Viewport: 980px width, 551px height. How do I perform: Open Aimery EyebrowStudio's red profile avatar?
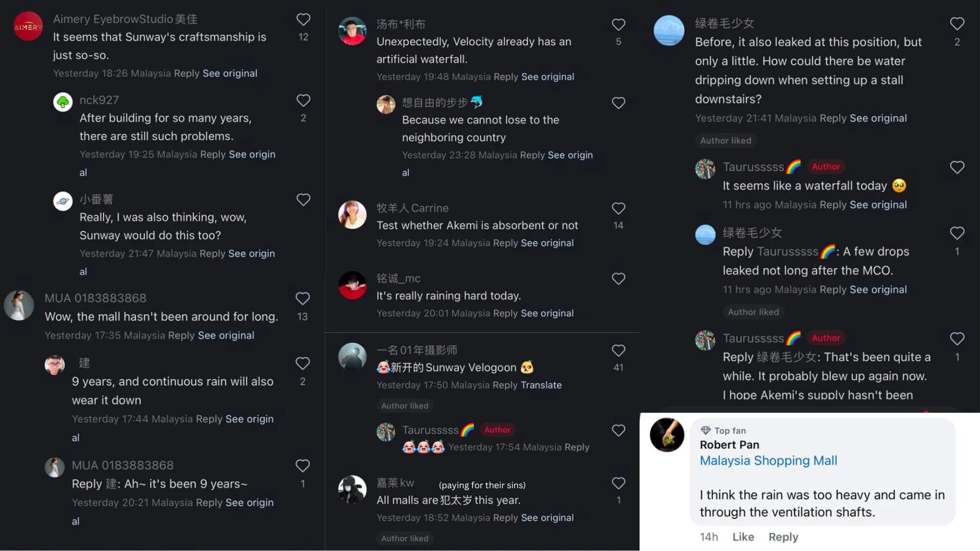click(x=28, y=27)
